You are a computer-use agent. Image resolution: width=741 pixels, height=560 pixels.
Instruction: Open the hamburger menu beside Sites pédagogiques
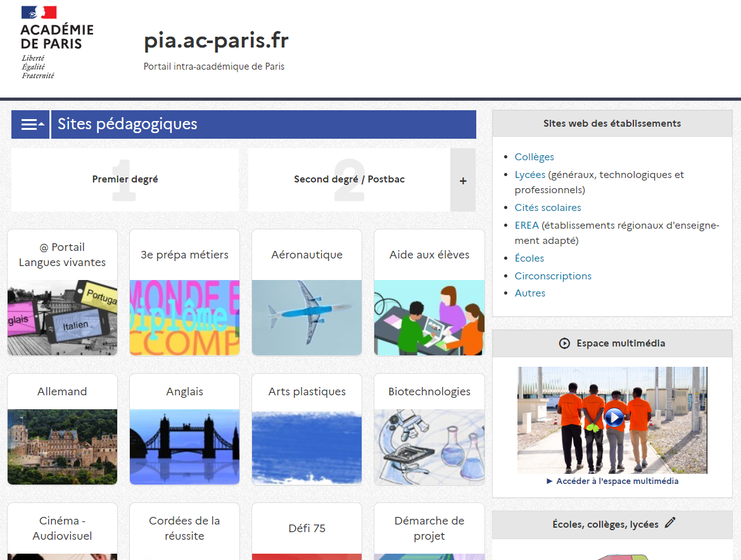[x=31, y=124]
